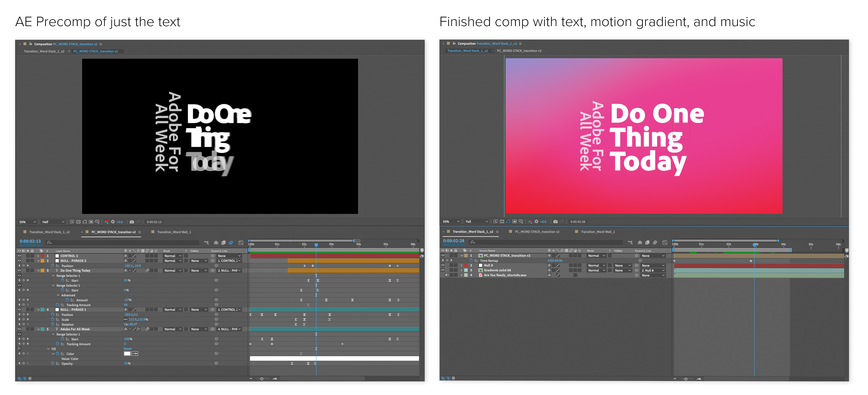Screen dimensions: 868x395
Task: Edit the Time Remap value 0:00:04:06
Action: (555, 261)
